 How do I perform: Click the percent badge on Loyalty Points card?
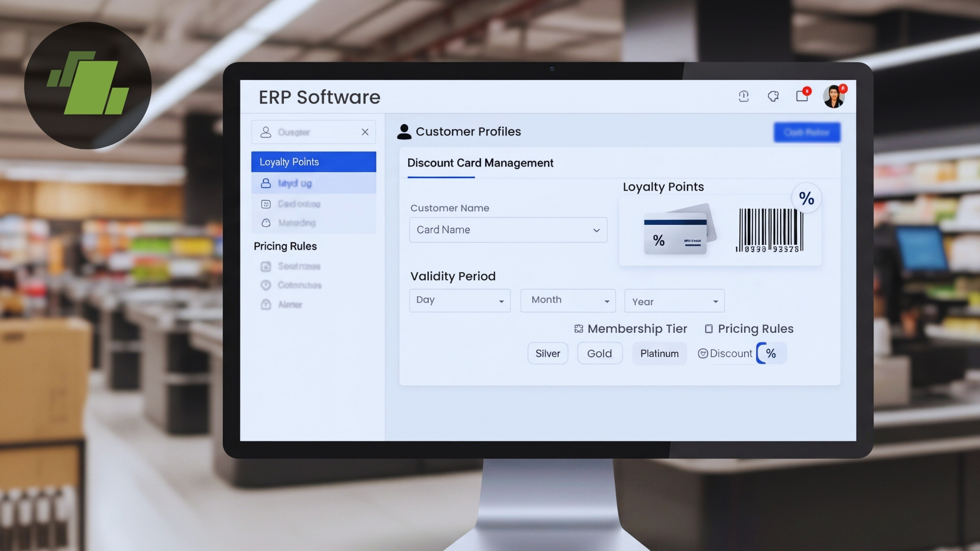click(806, 199)
